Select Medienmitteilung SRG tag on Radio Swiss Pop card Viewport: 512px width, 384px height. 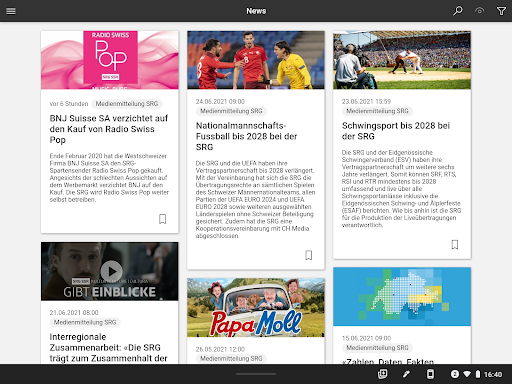coord(127,104)
